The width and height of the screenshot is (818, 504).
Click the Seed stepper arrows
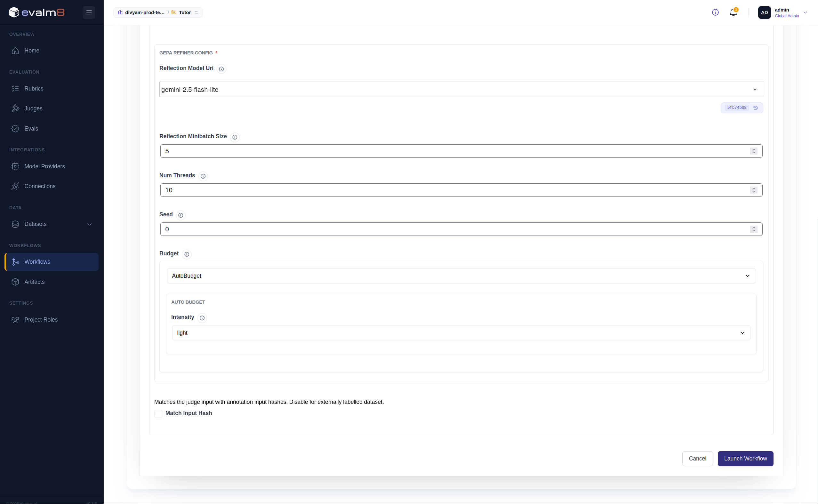(x=754, y=229)
